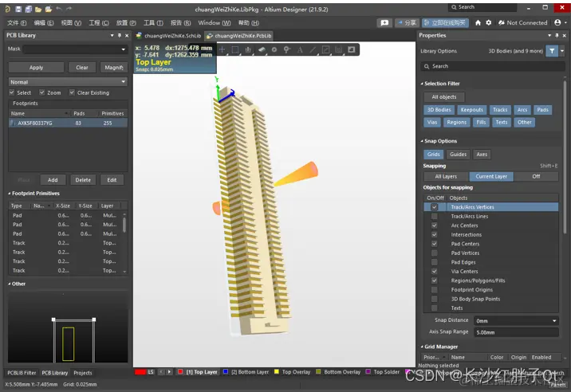
Task: Click the last Place Cutout icon in active bar
Action: click(352, 49)
